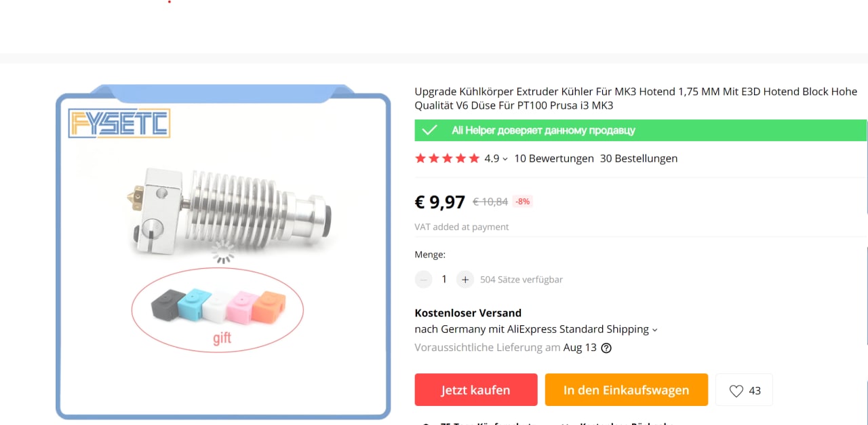868x425 pixels.
Task: Click the fifth red rating star
Action: pyautogui.click(x=475, y=158)
